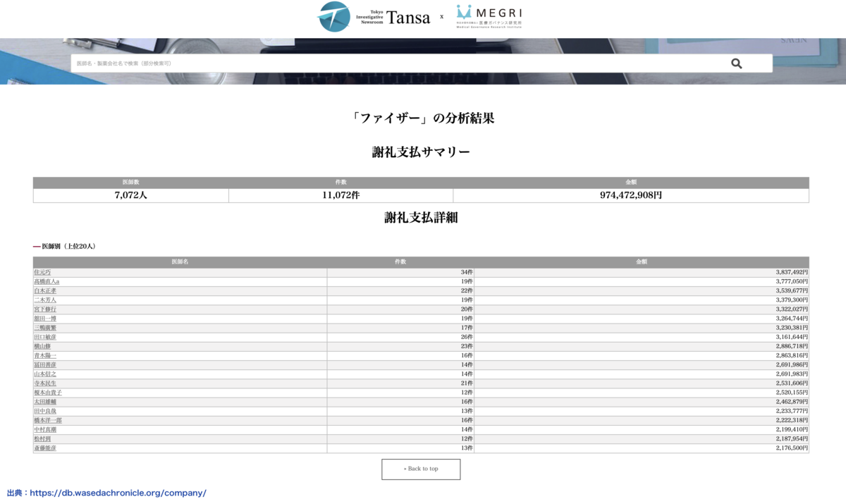The image size is (846, 504).
Task: Click the amount 3,777,050円
Action: 792,281
